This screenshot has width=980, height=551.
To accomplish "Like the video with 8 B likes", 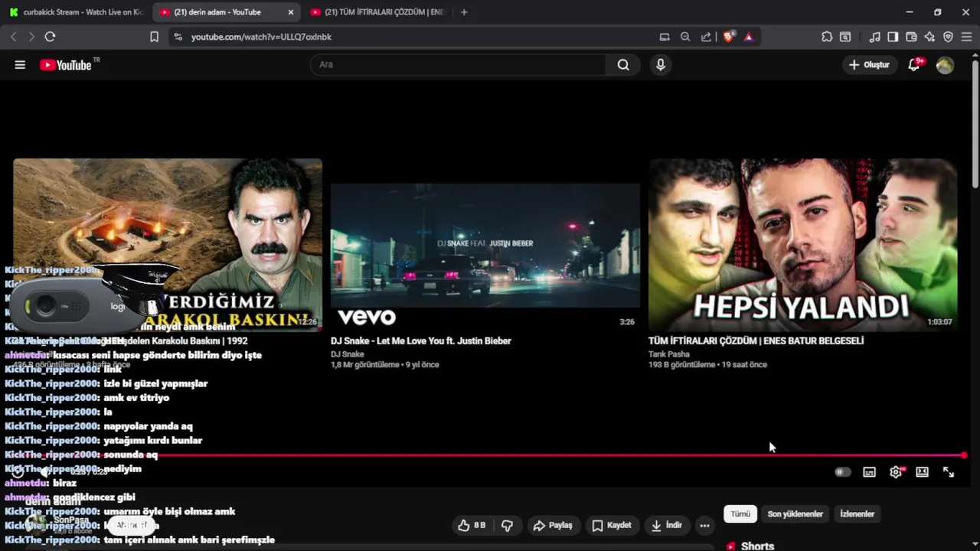I will pos(472,525).
